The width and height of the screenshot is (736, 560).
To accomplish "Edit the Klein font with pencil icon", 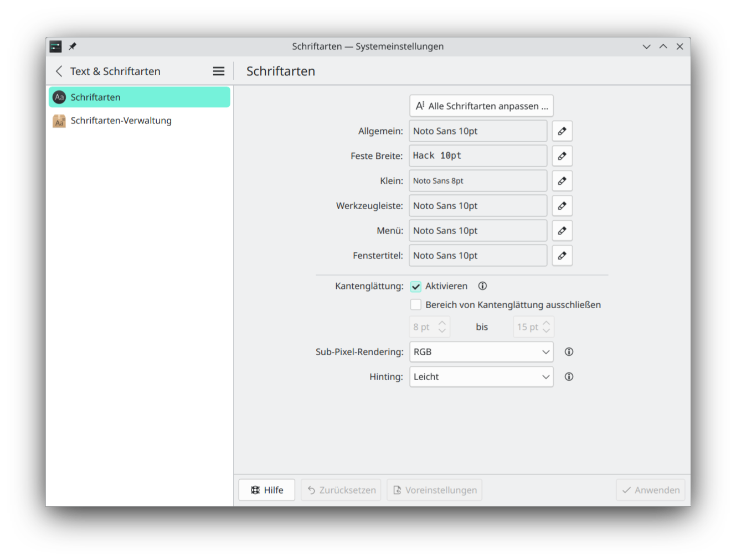I will 562,181.
